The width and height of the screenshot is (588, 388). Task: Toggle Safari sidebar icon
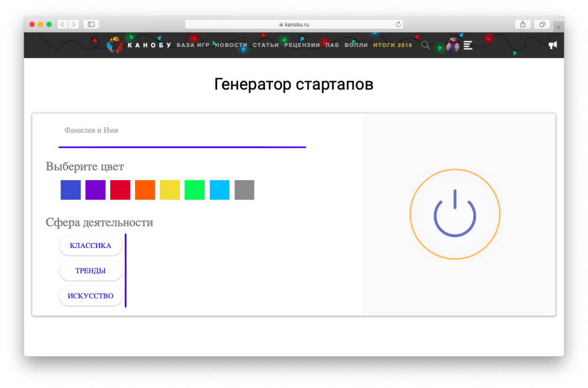coord(91,24)
